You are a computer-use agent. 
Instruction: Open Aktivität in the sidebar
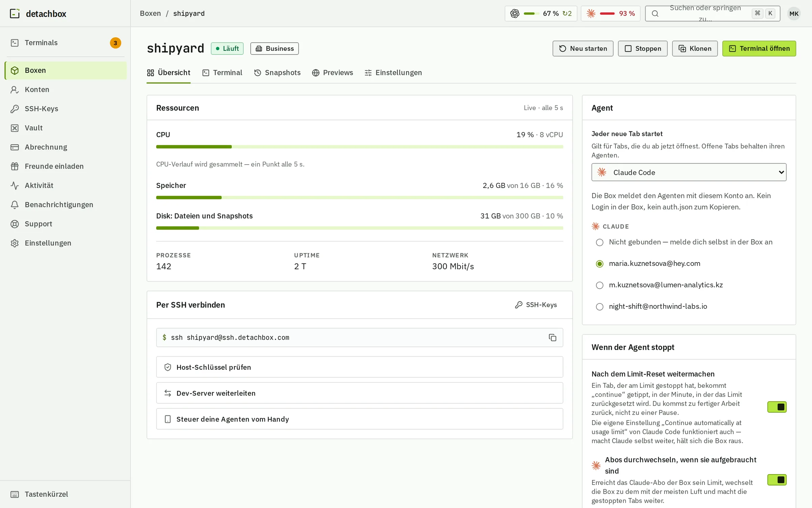point(66,186)
